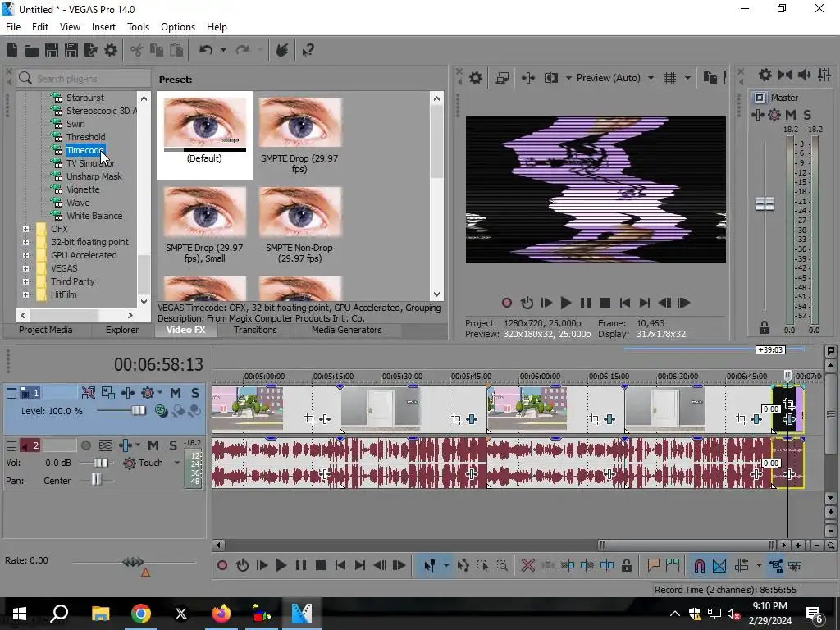
Task: Click the Cut scissors icon
Action: (x=137, y=50)
